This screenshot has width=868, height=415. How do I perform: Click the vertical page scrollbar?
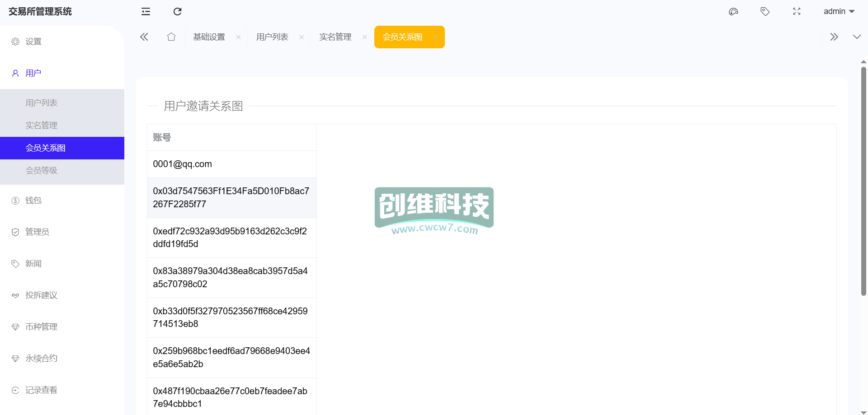863,181
